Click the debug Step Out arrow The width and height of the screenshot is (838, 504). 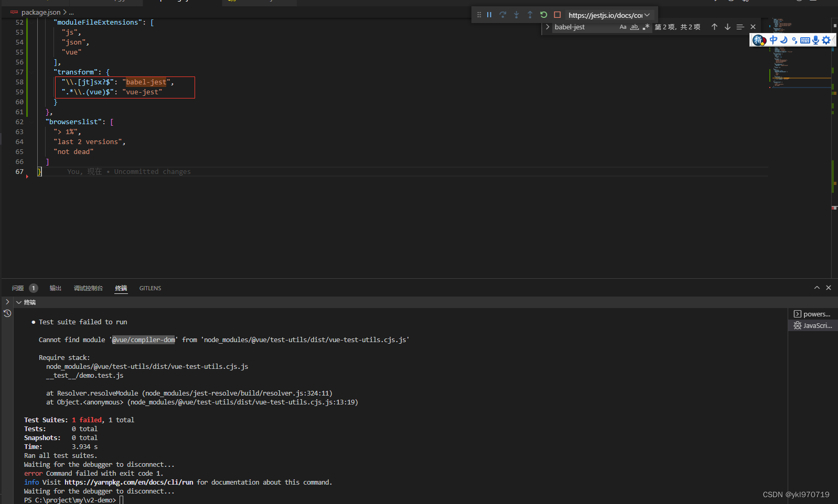click(x=530, y=15)
